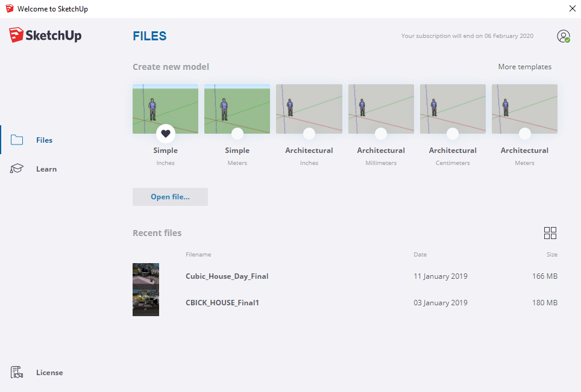Click the date 03 January 2019
The image size is (581, 392).
tap(441, 302)
